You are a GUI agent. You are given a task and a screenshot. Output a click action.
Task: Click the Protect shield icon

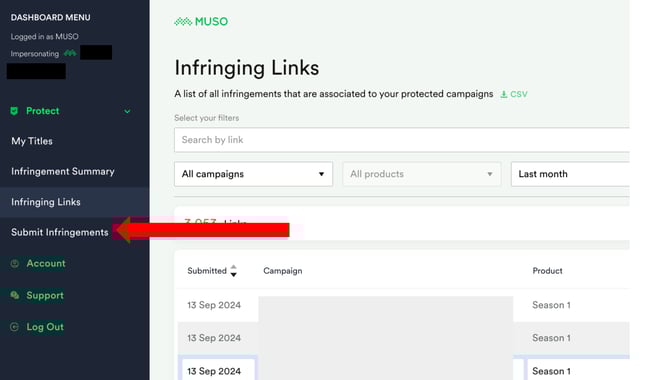point(14,111)
